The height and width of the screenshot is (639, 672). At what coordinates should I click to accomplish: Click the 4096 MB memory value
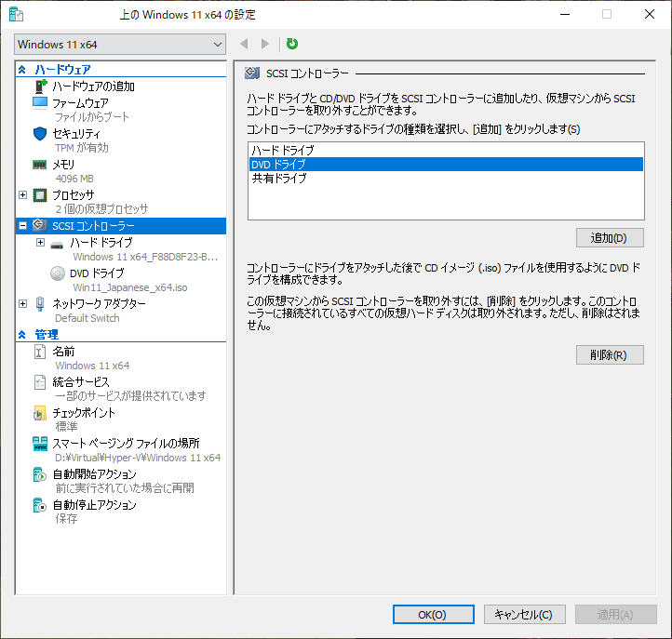[x=74, y=179]
